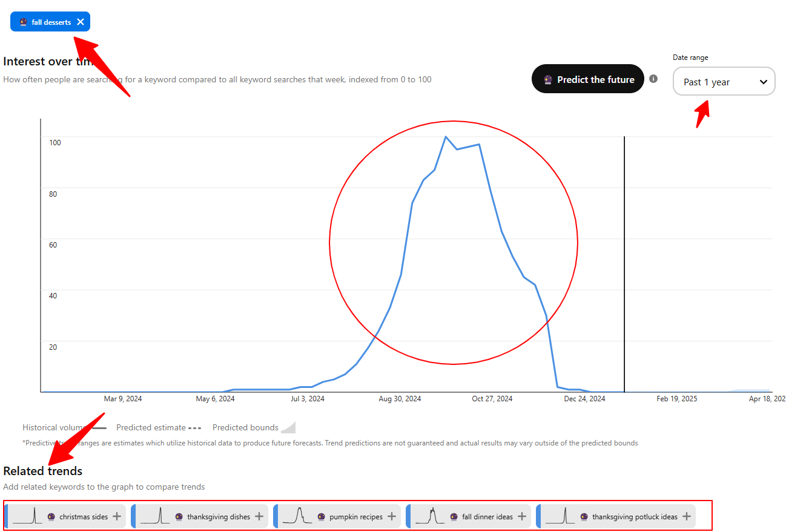Click the thanksgiving dishes keyword text
The image size is (786, 532).
point(219,517)
